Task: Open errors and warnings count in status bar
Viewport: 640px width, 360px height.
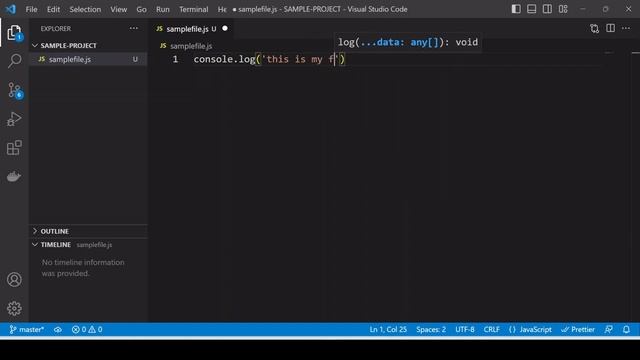Action: coord(87,329)
